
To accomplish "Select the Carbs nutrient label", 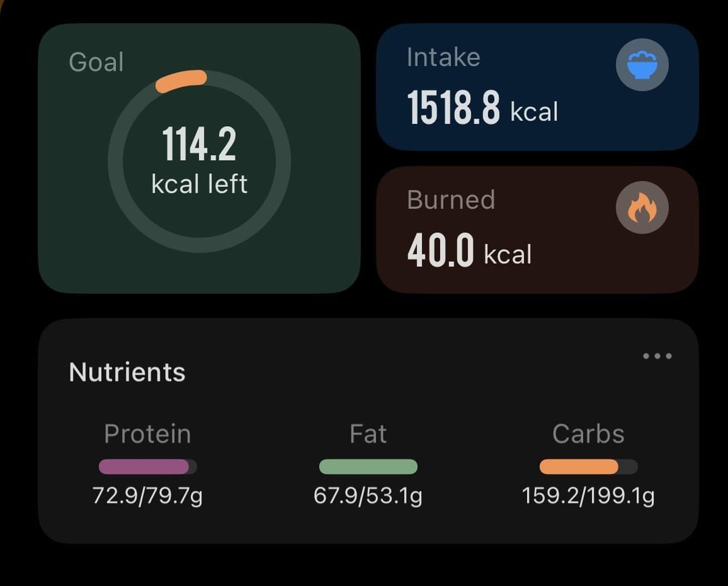I will (x=588, y=434).
